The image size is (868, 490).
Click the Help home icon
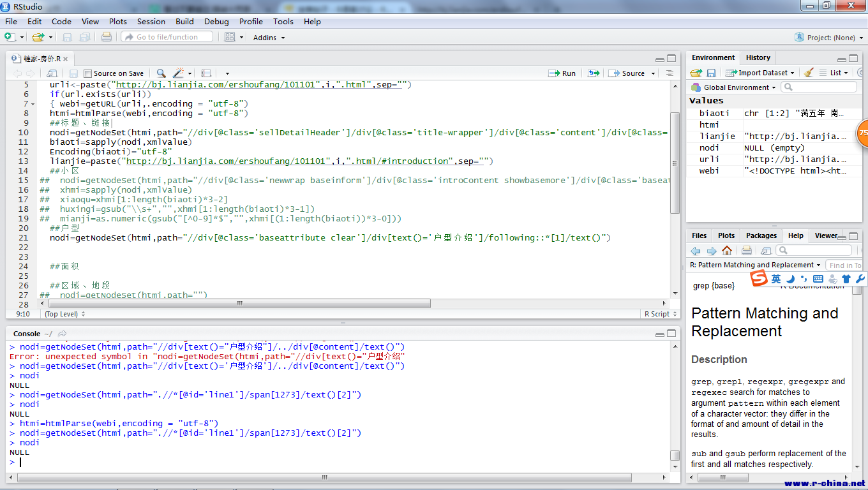pyautogui.click(x=726, y=251)
